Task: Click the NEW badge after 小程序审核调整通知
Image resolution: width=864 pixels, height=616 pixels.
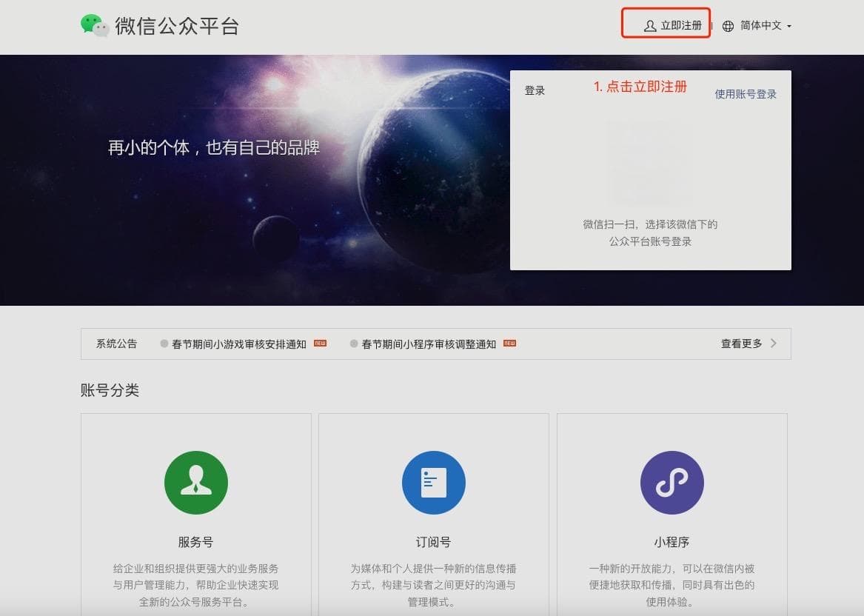Action: tap(509, 344)
